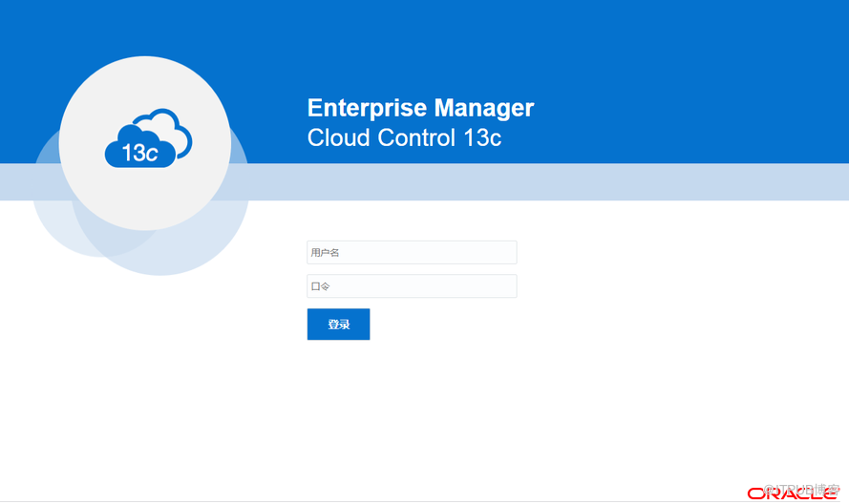Click the Oracle logo at bottom right
This screenshot has height=504, width=849.
[x=793, y=493]
